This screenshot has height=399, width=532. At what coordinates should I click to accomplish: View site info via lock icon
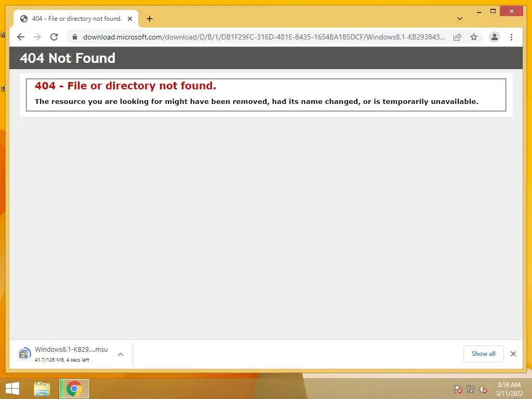(75, 37)
